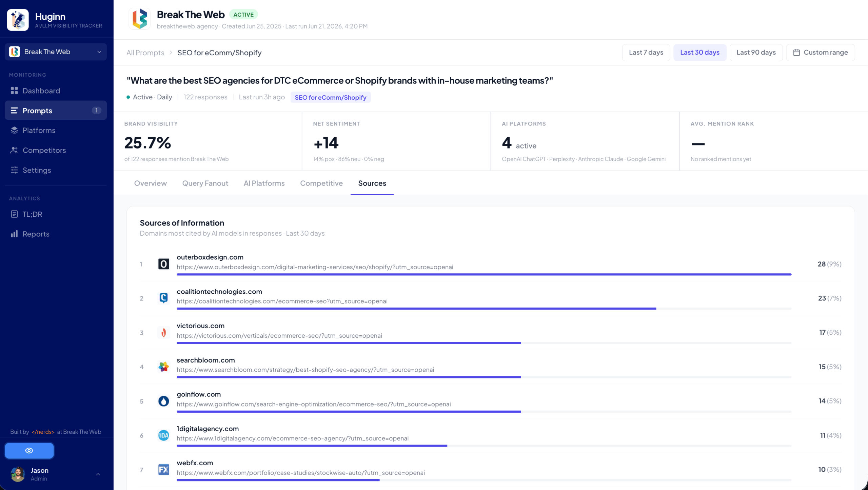Click the SEO for eComm/Shopify tag pill
The width and height of the screenshot is (868, 490).
click(x=331, y=97)
